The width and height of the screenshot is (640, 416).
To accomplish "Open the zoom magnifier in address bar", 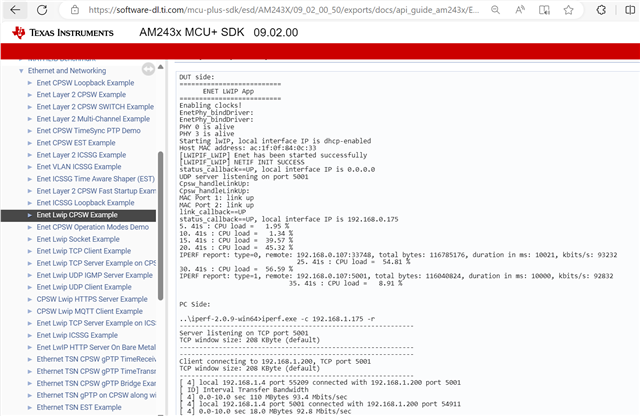I will [495, 10].
